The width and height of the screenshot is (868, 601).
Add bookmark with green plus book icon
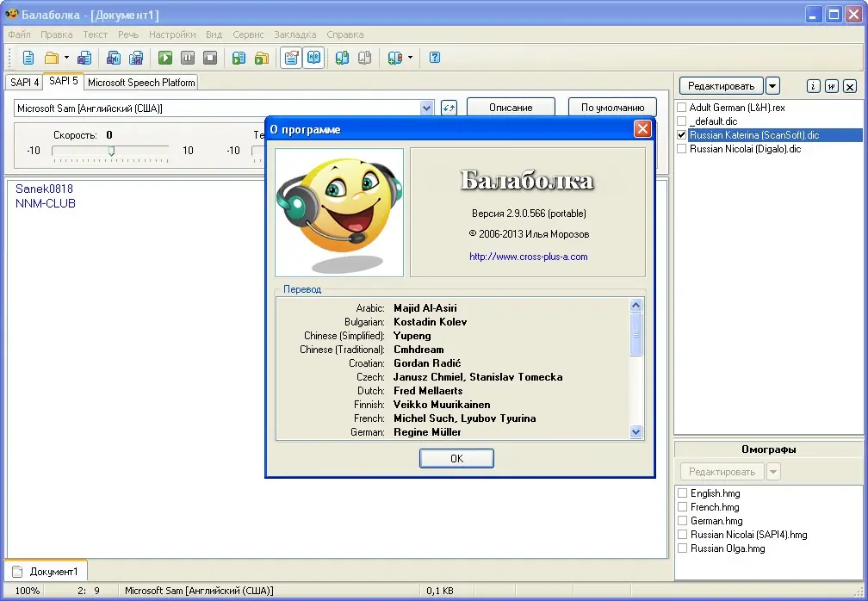tap(342, 58)
